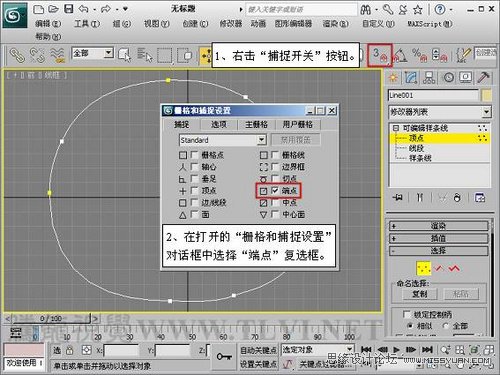Viewport: 500px width, 375px height.
Task: Toggle the Percent Snap icon
Action: pyautogui.click(x=419, y=55)
